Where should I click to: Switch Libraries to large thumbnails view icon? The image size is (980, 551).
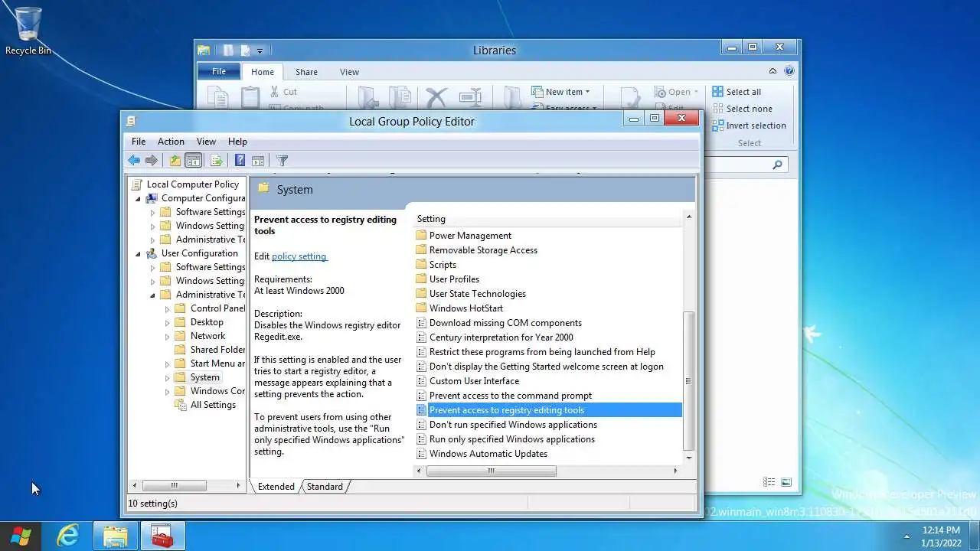tap(786, 482)
